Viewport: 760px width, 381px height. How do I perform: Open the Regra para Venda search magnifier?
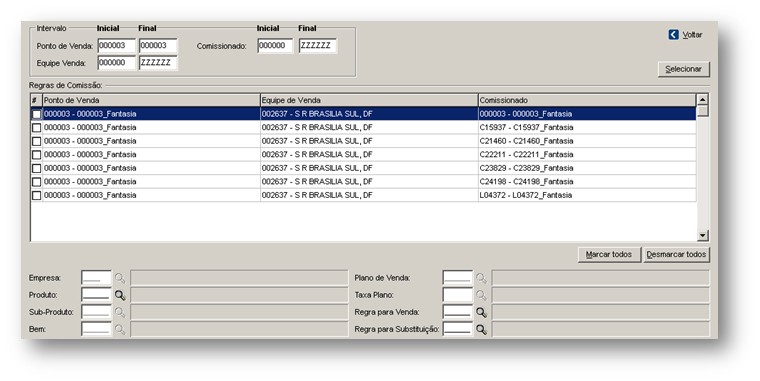481,312
